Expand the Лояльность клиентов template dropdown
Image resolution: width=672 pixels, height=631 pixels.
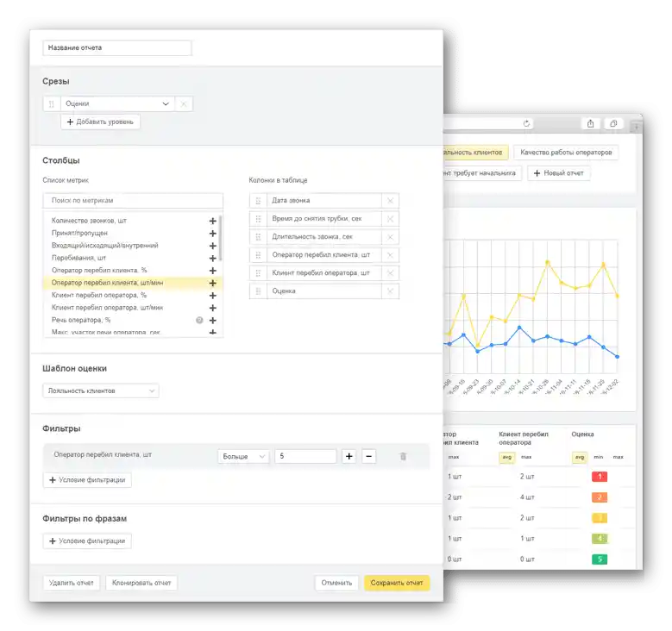point(101,391)
